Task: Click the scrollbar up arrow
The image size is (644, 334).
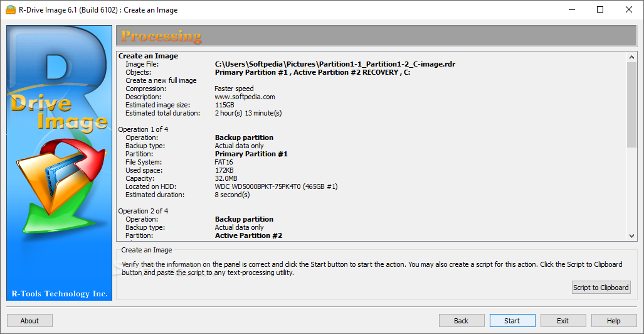Action: click(632, 57)
